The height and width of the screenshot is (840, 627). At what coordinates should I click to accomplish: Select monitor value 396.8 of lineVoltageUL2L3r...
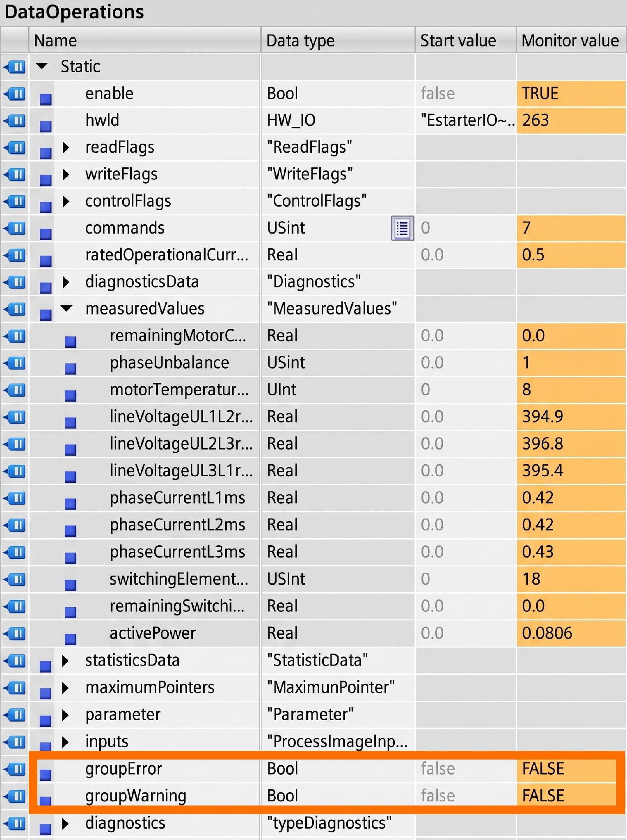coord(571,444)
